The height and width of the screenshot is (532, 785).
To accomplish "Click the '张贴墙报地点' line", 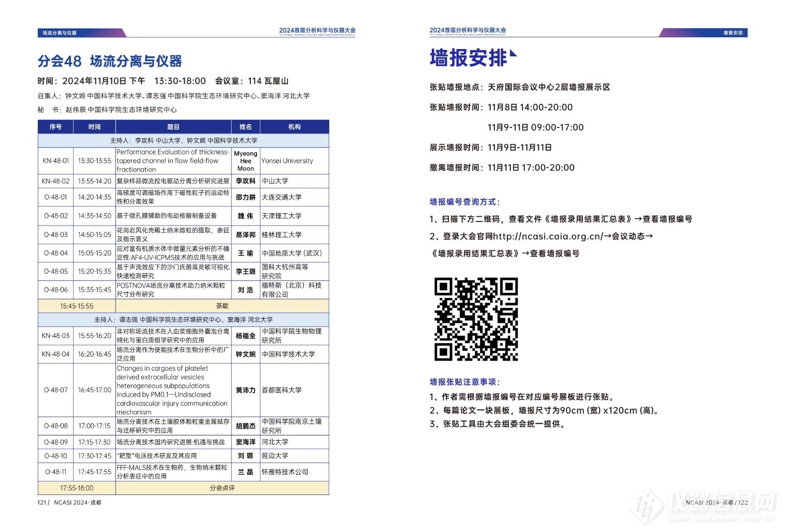I will [520, 87].
